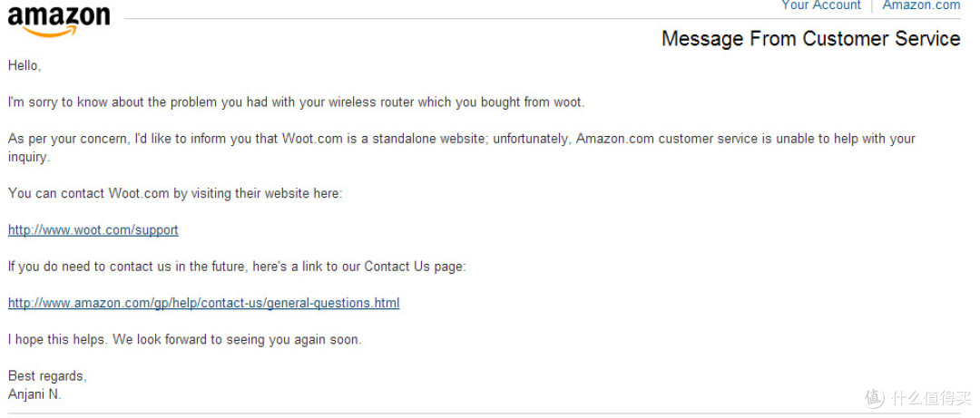
Task: Select the Message From Customer Service heading
Action: [810, 39]
